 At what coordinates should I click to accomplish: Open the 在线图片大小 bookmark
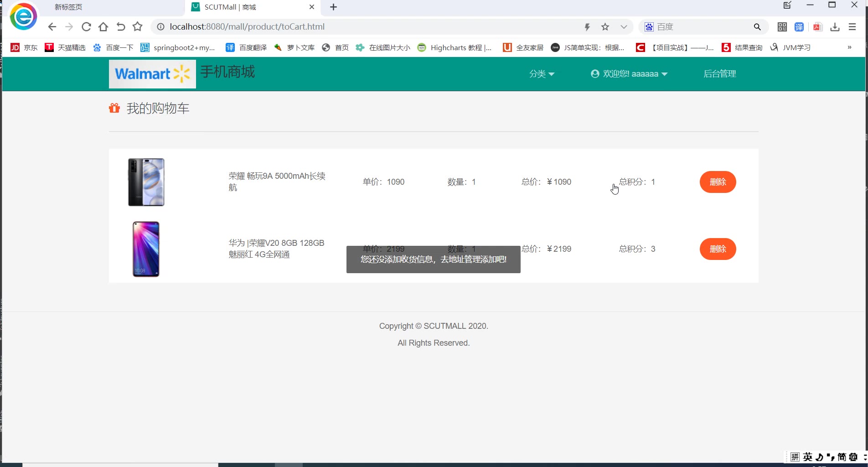coord(383,47)
